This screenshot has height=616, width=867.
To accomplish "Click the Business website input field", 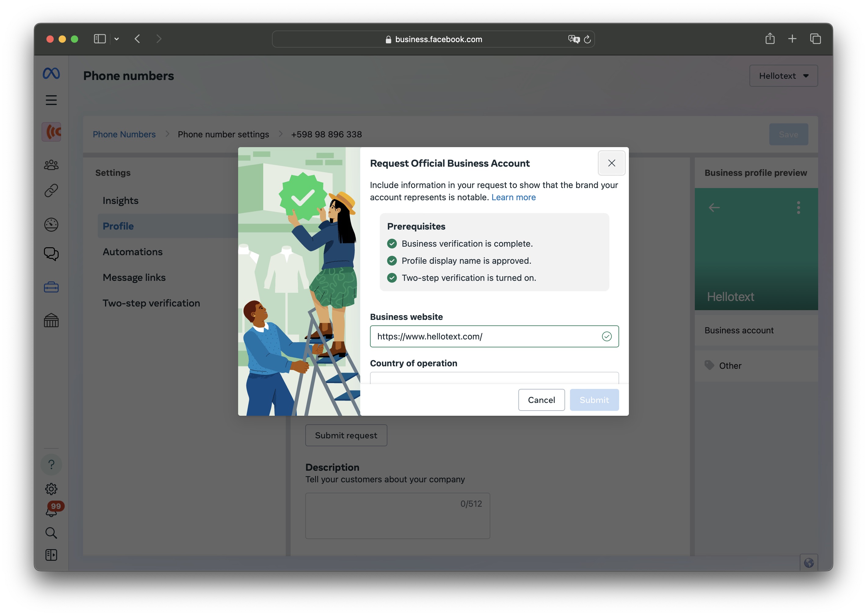I will (494, 336).
